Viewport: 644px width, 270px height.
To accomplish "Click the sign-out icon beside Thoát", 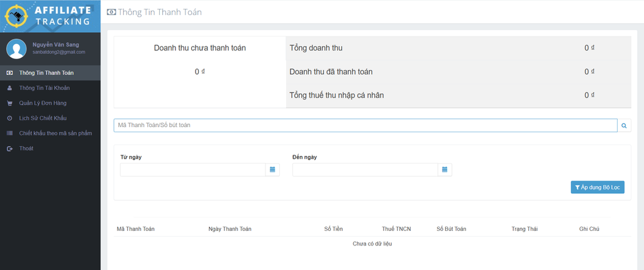I will click(x=9, y=149).
